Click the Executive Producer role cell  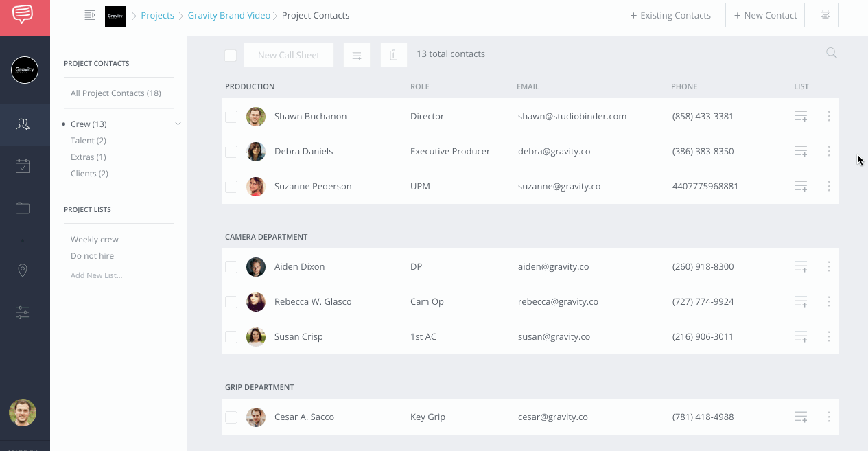450,152
